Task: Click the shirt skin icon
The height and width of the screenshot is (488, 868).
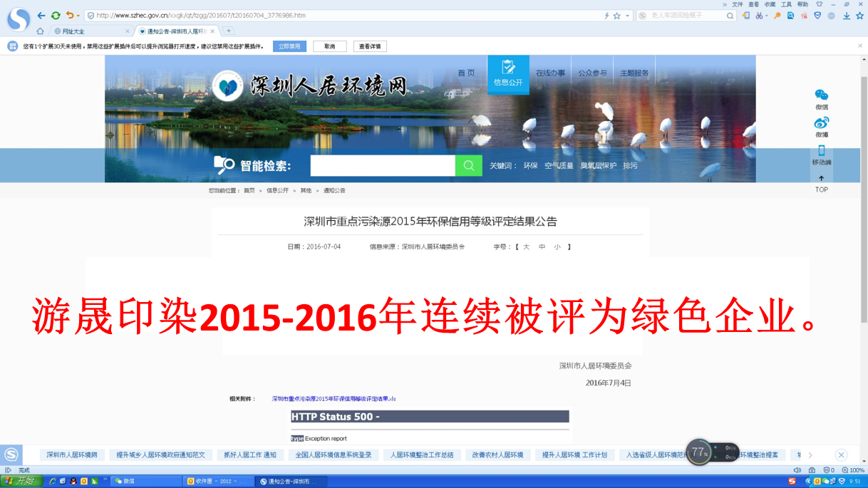Action: pyautogui.click(x=819, y=4)
